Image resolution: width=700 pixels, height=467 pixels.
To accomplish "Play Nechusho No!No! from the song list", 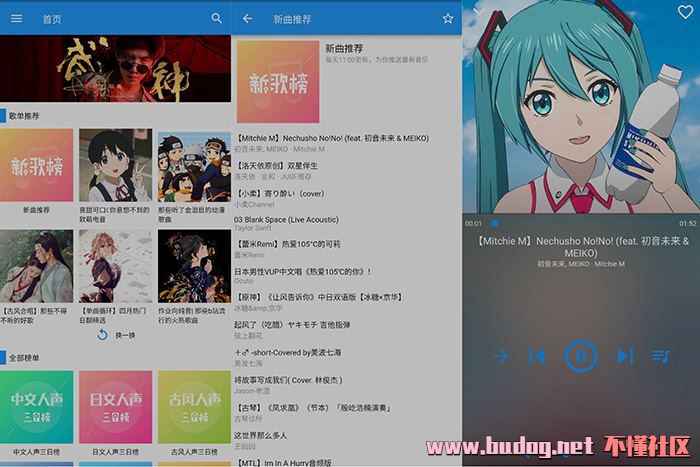I will click(x=346, y=143).
